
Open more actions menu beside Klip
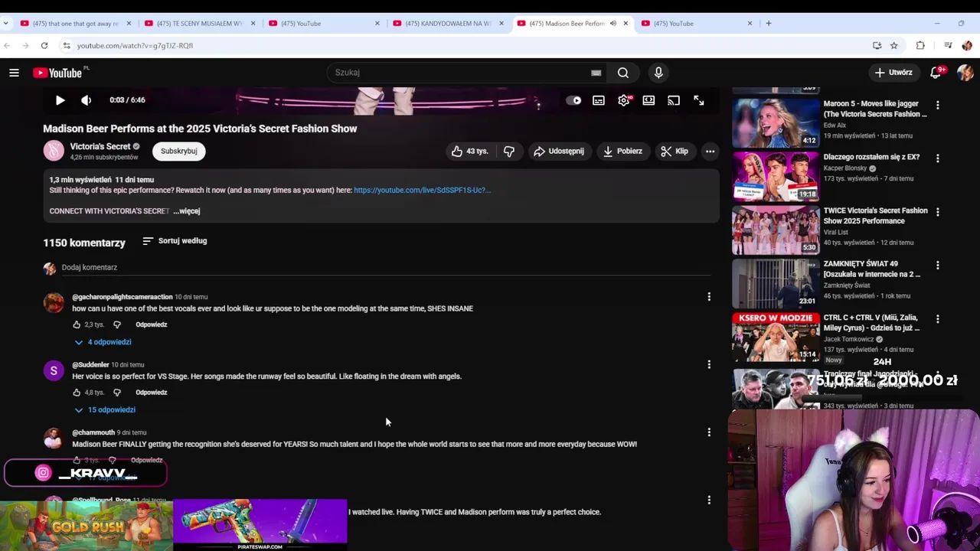tap(710, 151)
